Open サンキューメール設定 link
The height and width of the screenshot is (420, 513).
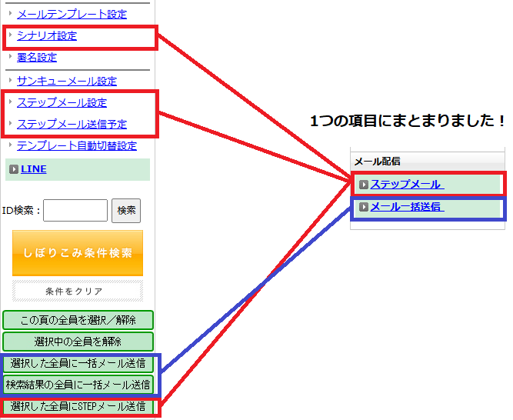67,81
